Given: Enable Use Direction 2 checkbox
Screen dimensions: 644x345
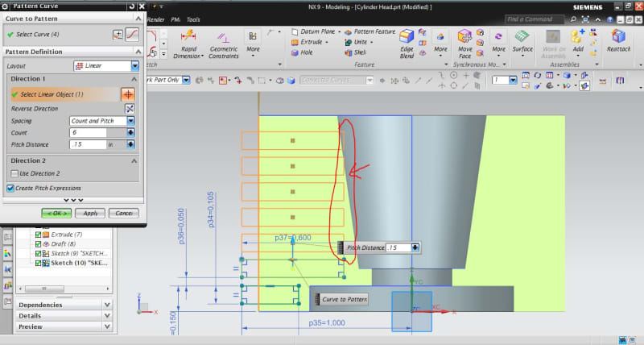Looking at the screenshot, I should (14, 173).
